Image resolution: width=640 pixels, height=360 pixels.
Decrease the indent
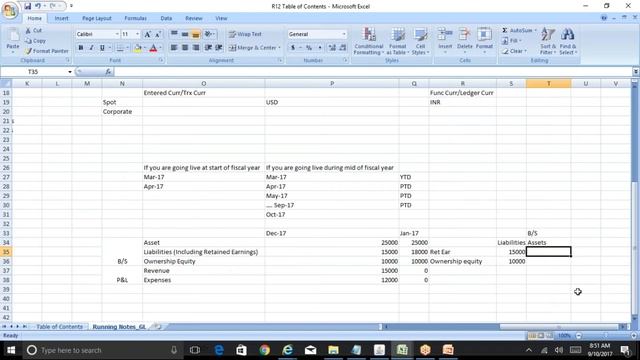(x=208, y=48)
